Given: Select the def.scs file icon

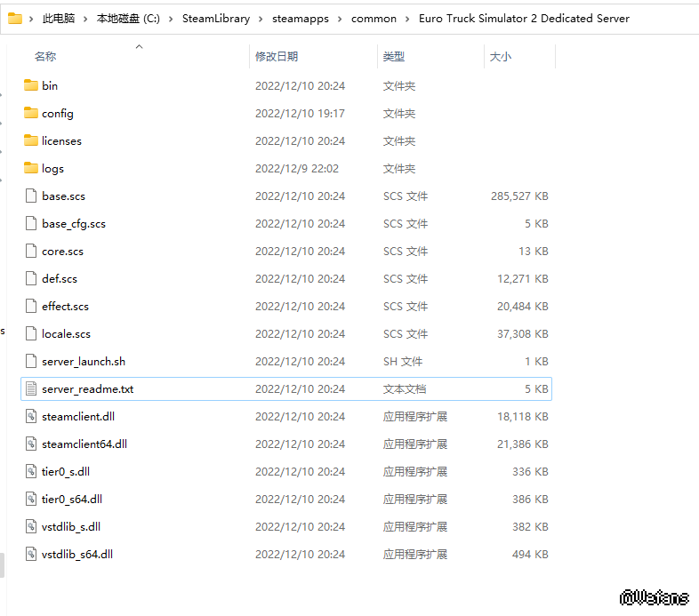Looking at the screenshot, I should [x=31, y=278].
